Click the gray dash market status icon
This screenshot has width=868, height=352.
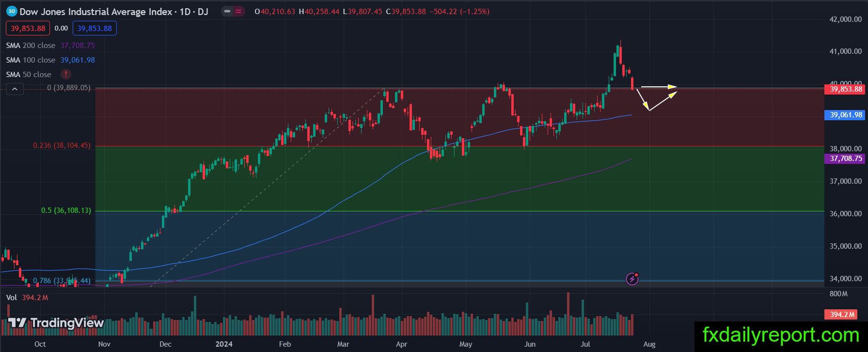[x=227, y=11]
